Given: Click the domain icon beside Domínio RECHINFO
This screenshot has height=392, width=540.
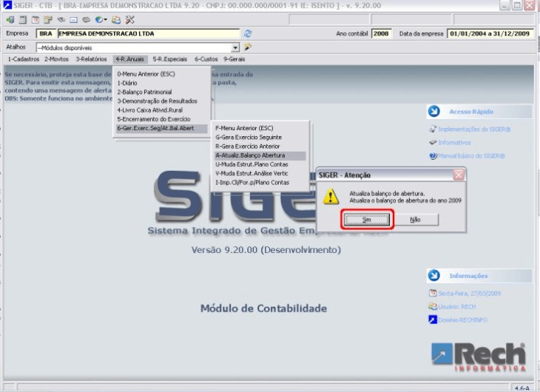Looking at the screenshot, I should point(433,320).
